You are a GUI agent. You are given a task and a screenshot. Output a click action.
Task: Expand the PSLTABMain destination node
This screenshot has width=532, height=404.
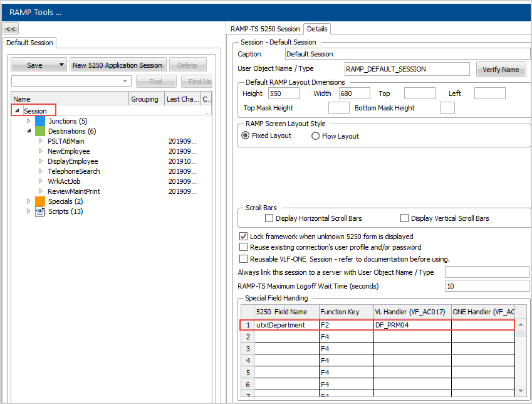(41, 141)
